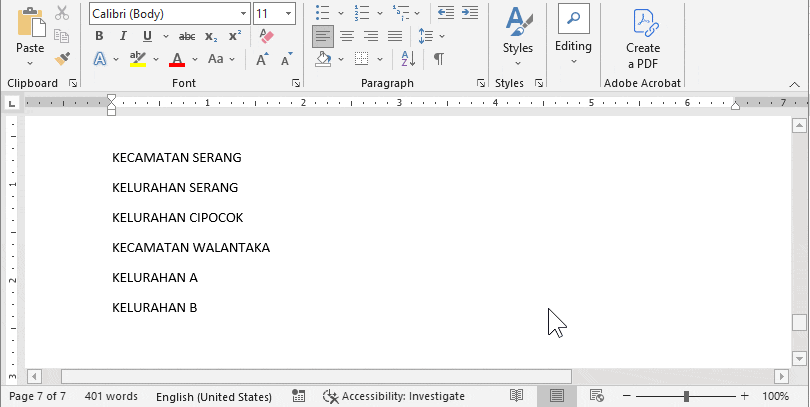Toggle Strikethrough formatting
Viewport: 810px width, 407px height.
[x=186, y=36]
